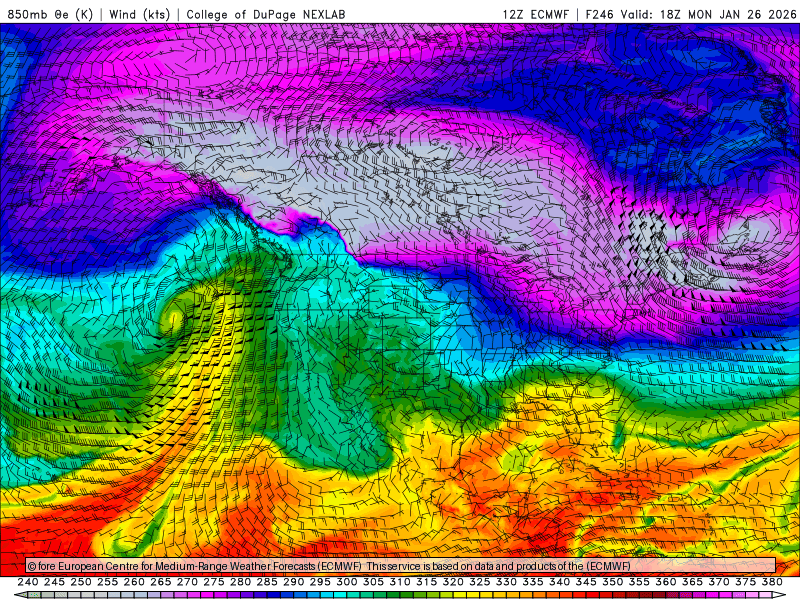The width and height of the screenshot is (800, 600).
Task: Select the 295 legend value
Action: click(320, 582)
